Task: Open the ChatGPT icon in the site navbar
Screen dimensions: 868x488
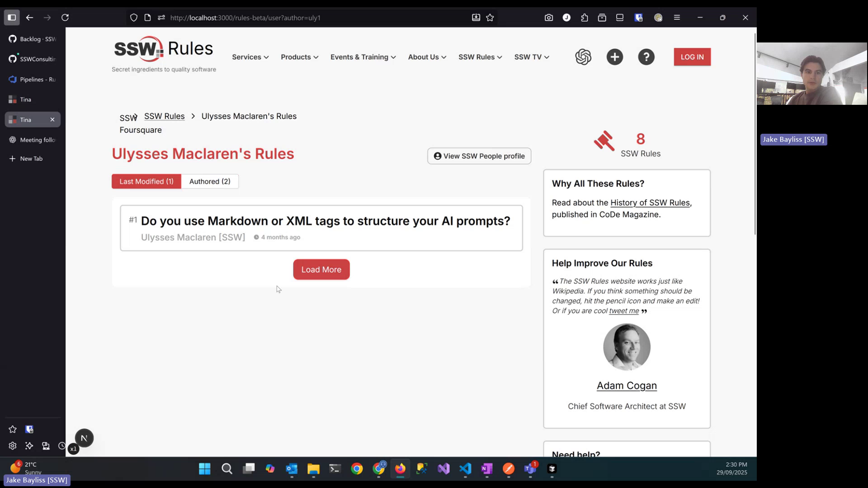Action: tap(583, 57)
